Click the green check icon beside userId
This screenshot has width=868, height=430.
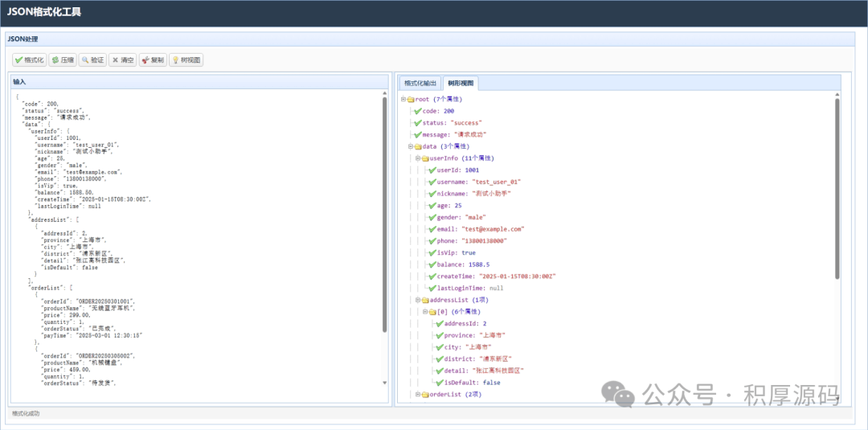[x=431, y=170]
